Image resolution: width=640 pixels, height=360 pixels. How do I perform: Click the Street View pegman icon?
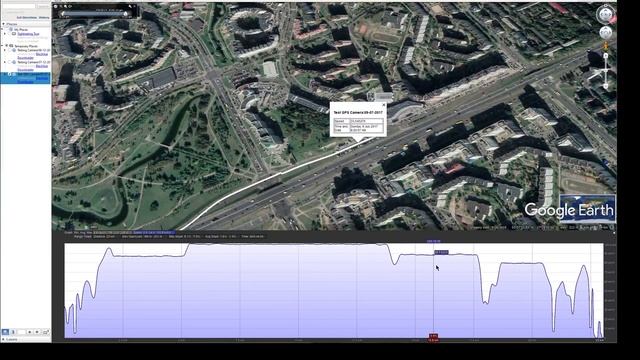pyautogui.click(x=606, y=47)
